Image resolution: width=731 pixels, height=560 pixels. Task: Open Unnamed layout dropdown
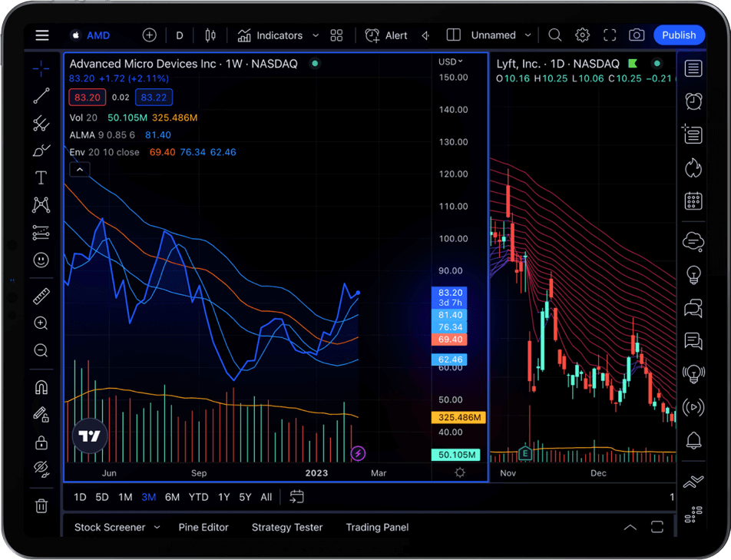(x=501, y=35)
